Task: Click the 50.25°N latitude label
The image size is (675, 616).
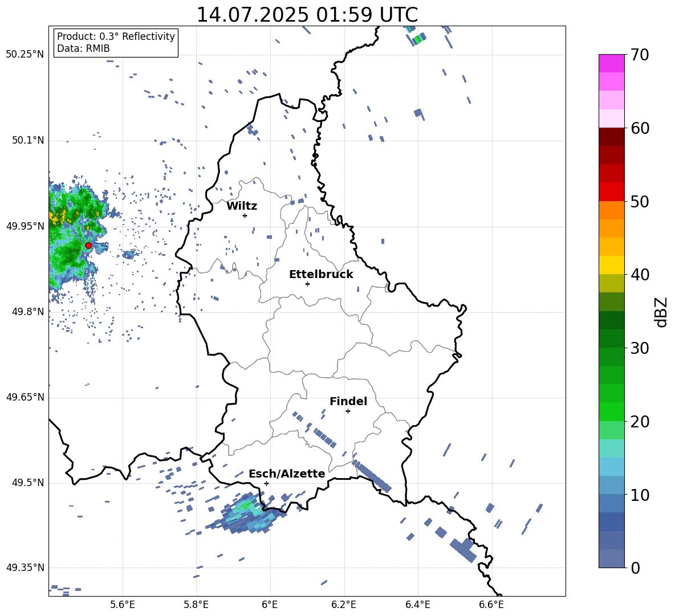Action: click(x=25, y=55)
